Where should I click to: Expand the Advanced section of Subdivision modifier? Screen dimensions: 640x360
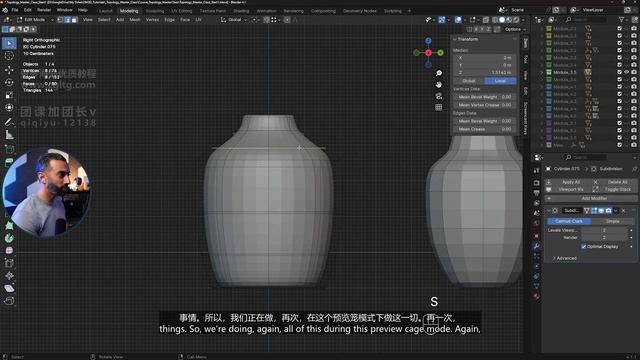tap(565, 258)
